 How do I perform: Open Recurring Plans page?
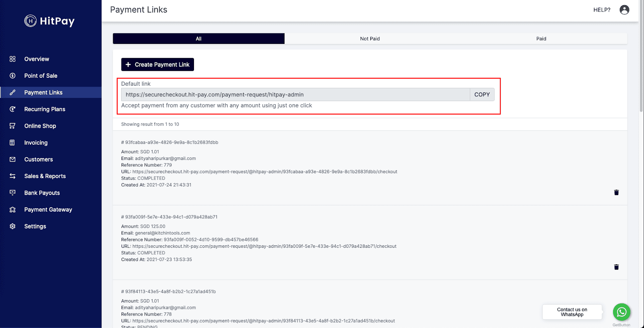click(45, 109)
